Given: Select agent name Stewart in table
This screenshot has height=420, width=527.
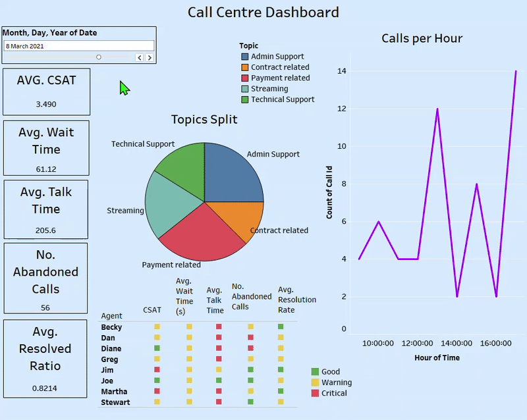Looking at the screenshot, I should coord(115,402).
